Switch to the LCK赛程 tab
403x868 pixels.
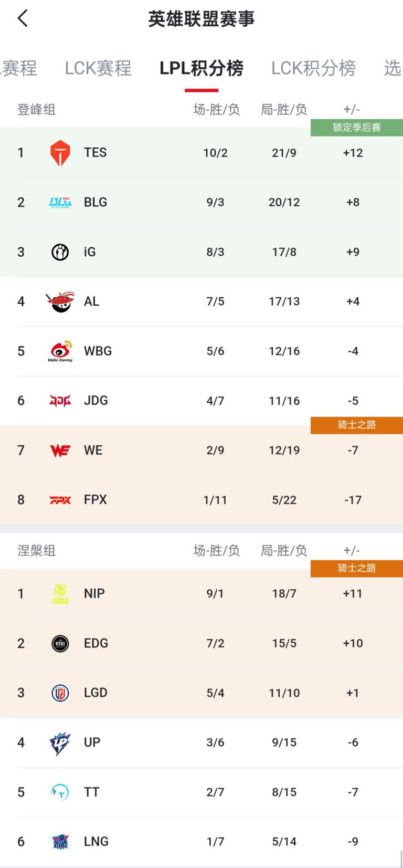click(x=98, y=68)
